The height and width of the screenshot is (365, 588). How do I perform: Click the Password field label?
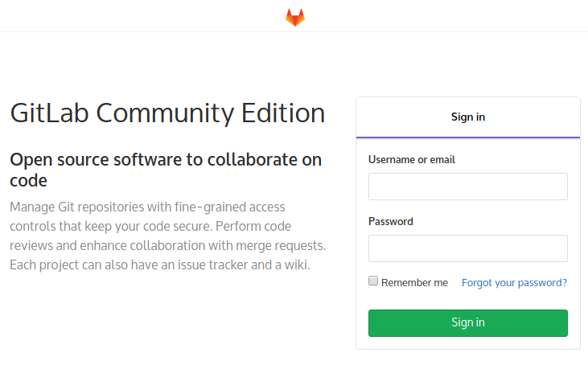coord(391,221)
